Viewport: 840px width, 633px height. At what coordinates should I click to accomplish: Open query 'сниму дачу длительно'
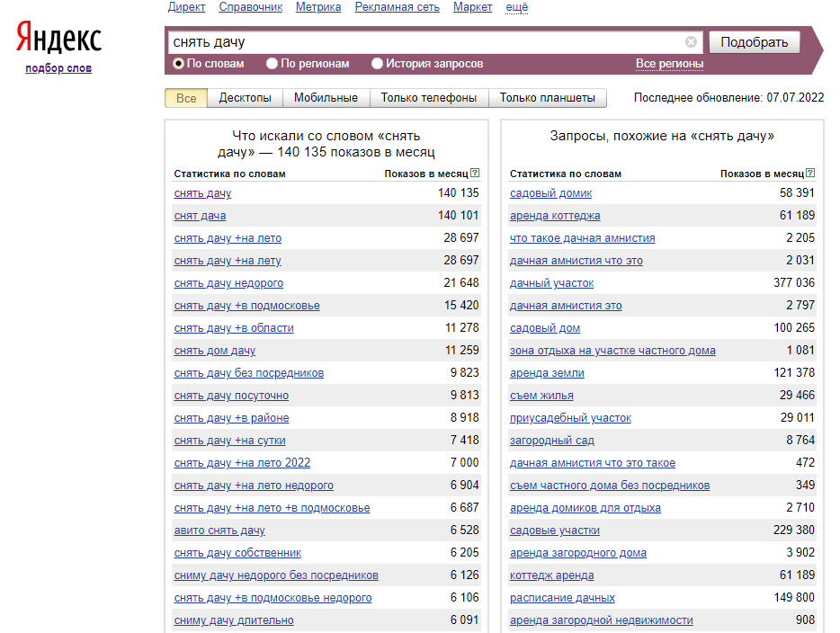click(234, 620)
